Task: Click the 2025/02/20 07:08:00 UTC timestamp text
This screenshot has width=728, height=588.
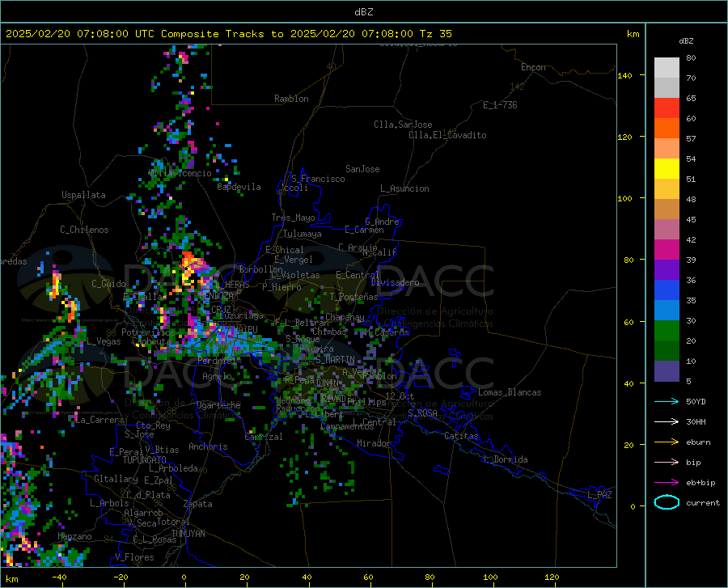Action: (x=67, y=34)
